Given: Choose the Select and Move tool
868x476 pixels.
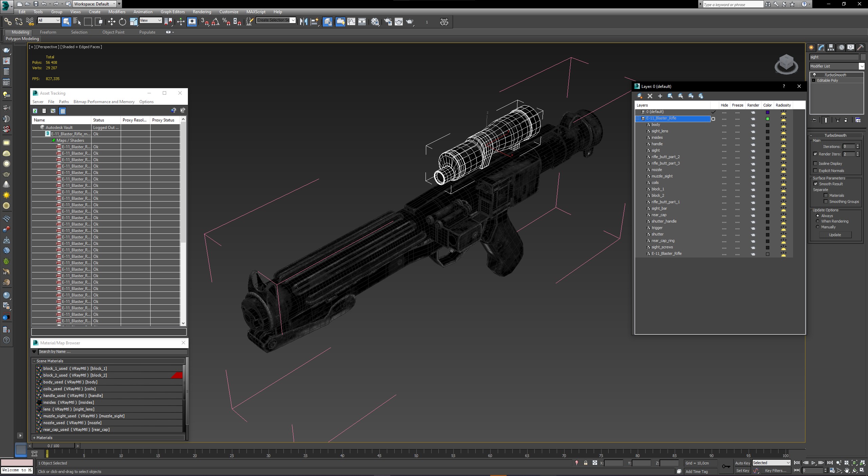Looking at the screenshot, I should 112,22.
